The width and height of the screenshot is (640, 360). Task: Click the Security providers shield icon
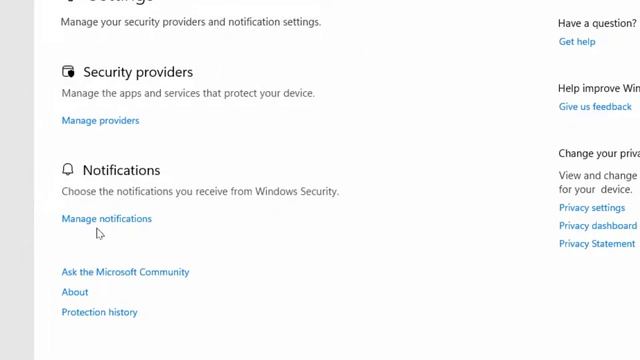point(68,71)
